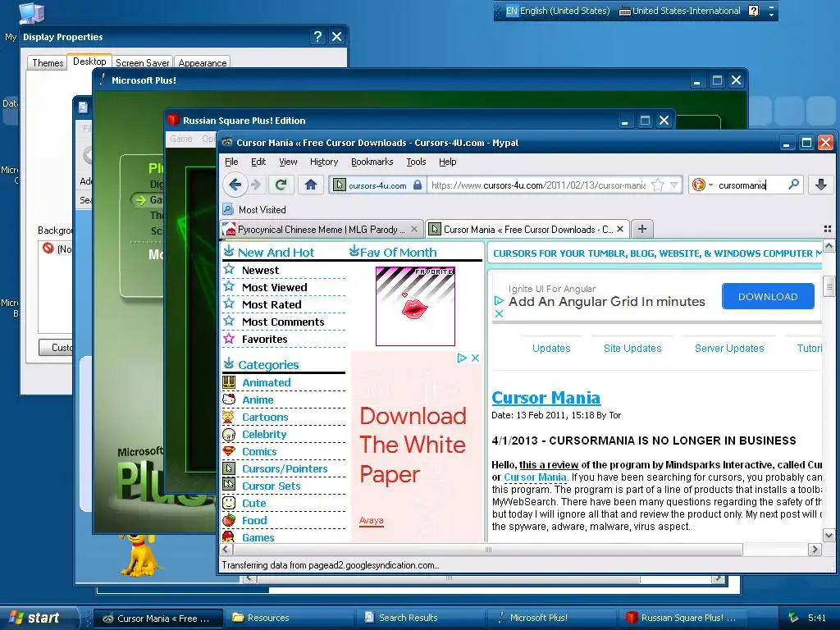Go back using the browser back arrow

[x=235, y=185]
